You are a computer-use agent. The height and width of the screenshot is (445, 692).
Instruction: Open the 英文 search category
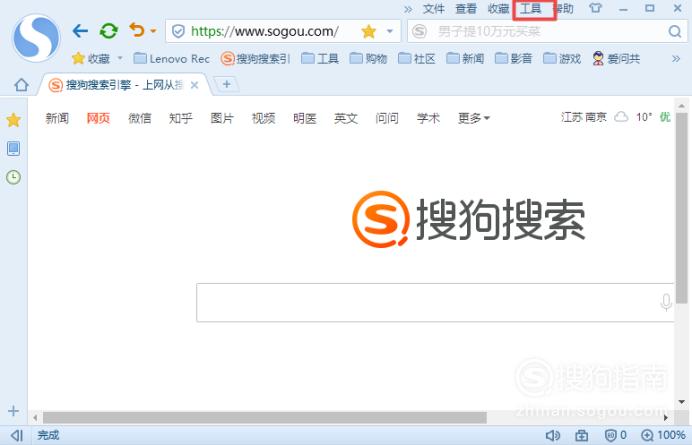pos(346,118)
